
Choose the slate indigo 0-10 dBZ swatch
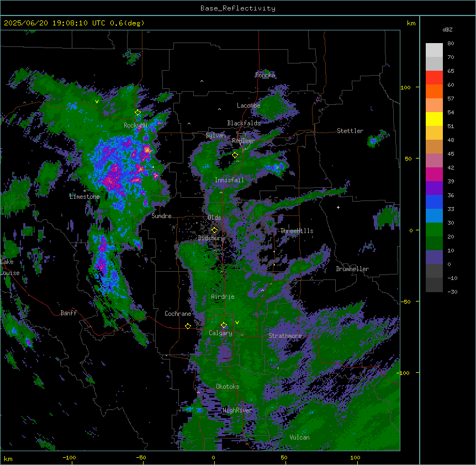pos(434,257)
